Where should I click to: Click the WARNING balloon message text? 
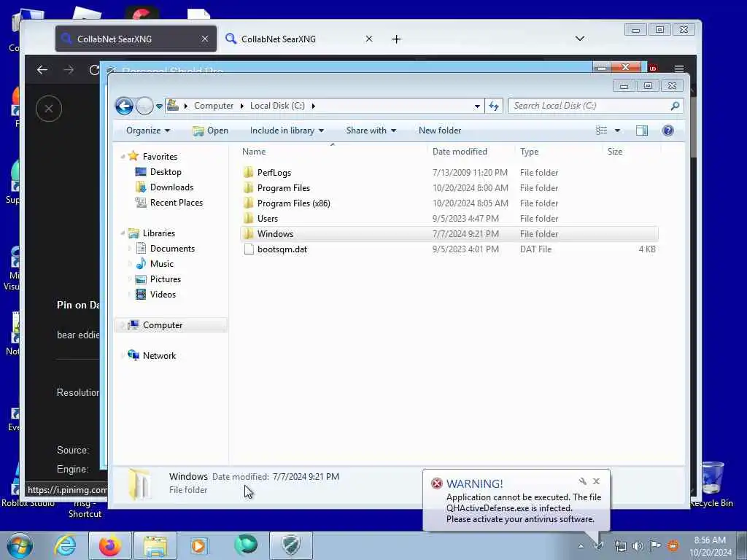[x=524, y=508]
